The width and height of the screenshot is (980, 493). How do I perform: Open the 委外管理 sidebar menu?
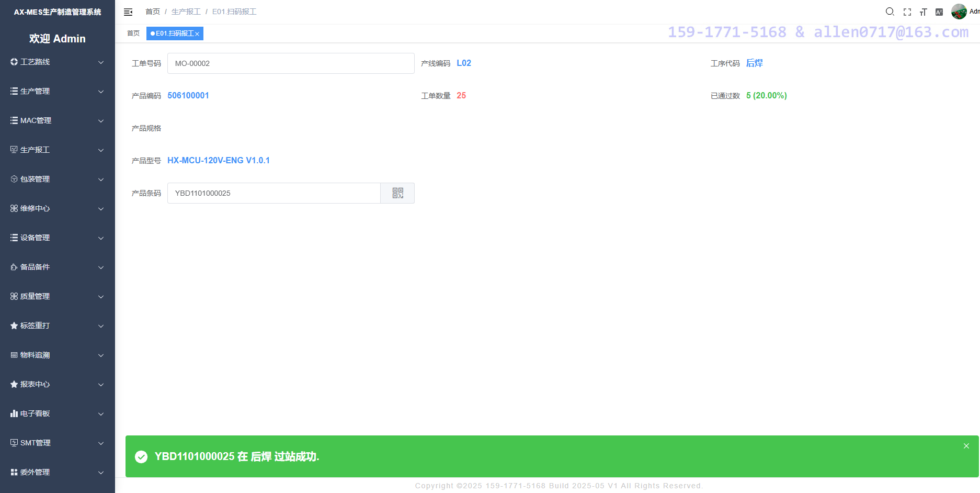(x=58, y=472)
